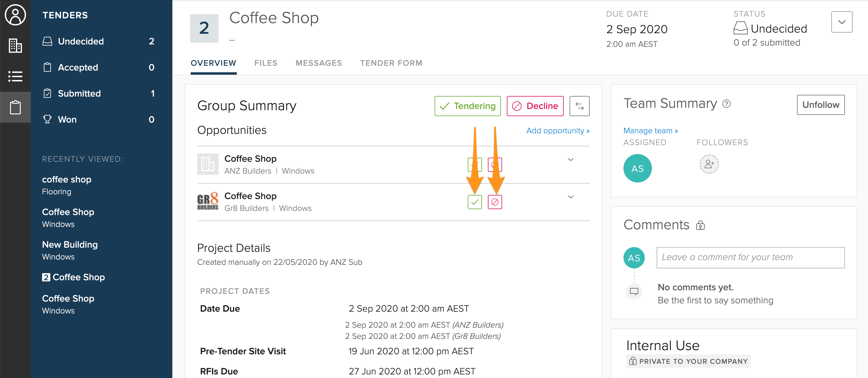Expand the ANZ Builders opportunity row

pyautogui.click(x=570, y=159)
